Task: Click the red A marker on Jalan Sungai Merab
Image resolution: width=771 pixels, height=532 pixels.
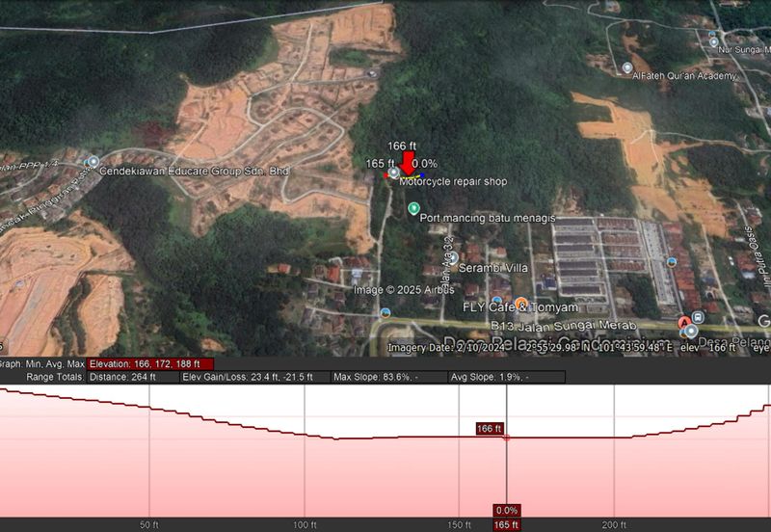Action: [x=684, y=323]
